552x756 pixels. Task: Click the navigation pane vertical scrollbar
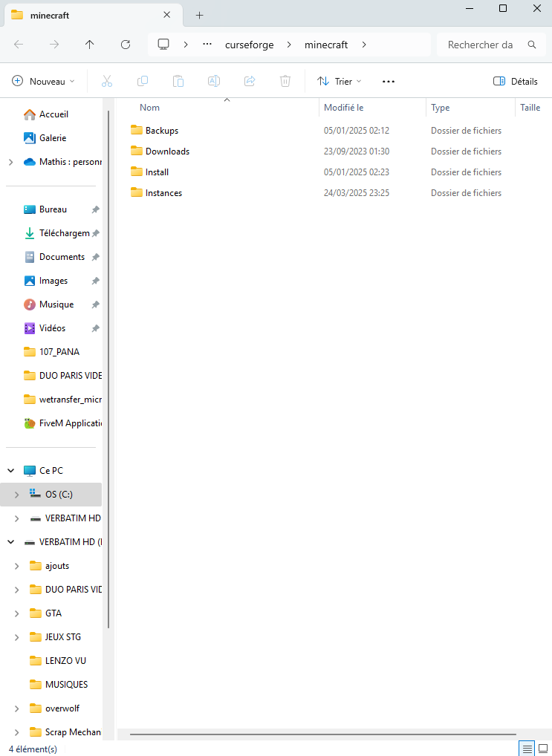coord(108,369)
